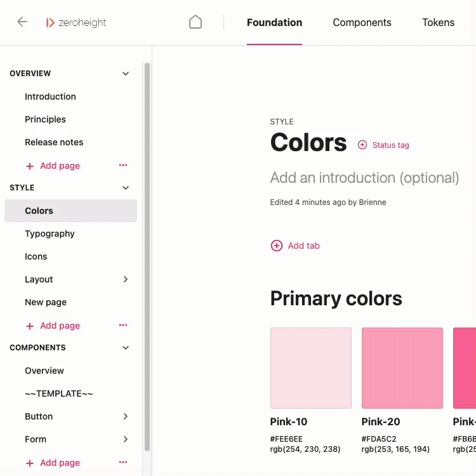
Task: Click the COMPONENTS section header
Action: pos(37,348)
